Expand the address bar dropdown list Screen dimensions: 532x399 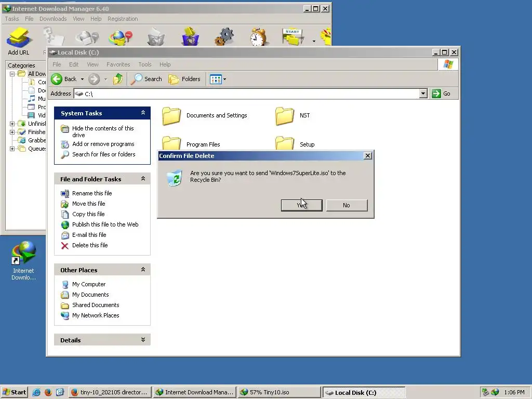click(x=423, y=94)
